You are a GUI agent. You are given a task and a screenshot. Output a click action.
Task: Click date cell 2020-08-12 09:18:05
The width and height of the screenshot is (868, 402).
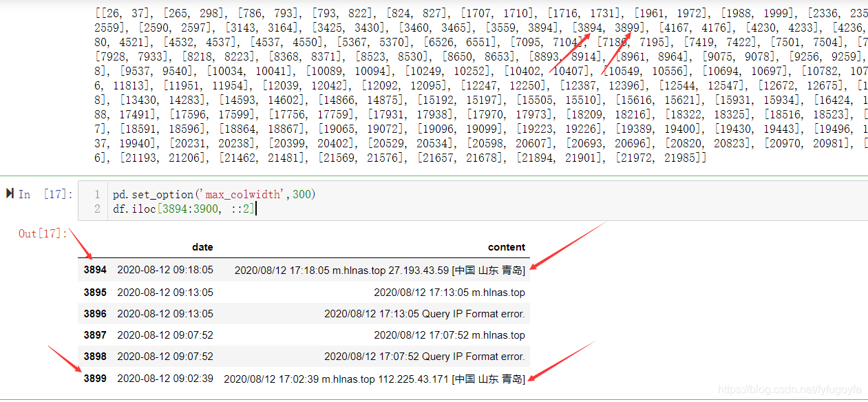click(165, 271)
